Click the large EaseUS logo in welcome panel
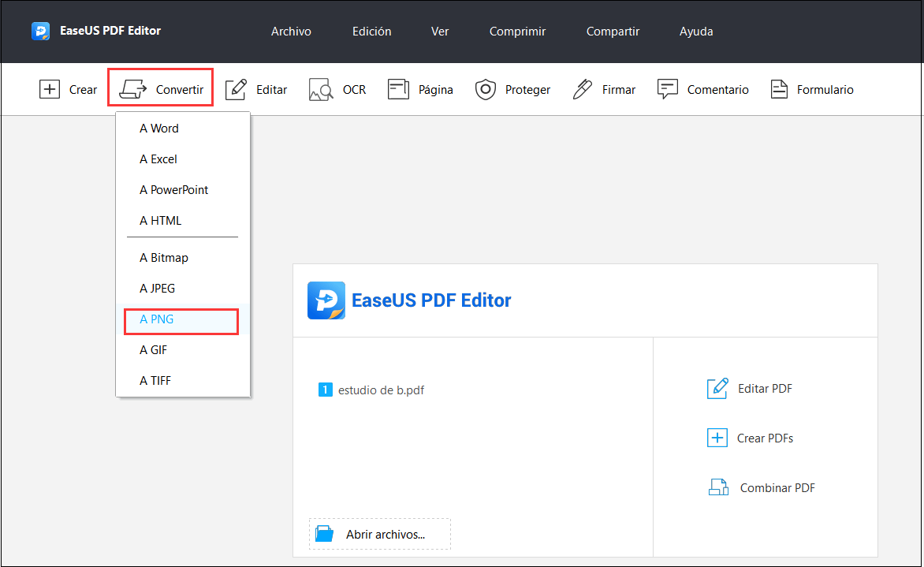The image size is (924, 567). [x=326, y=300]
